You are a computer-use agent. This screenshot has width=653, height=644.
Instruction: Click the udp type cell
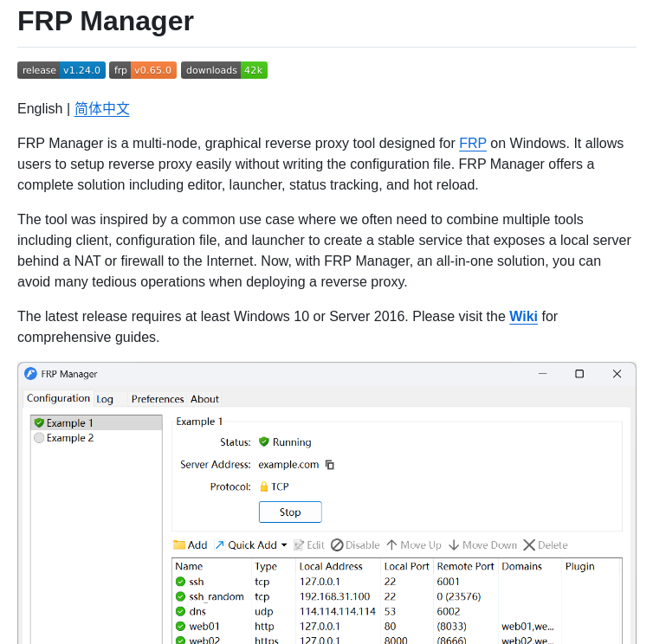pyautogui.click(x=263, y=611)
